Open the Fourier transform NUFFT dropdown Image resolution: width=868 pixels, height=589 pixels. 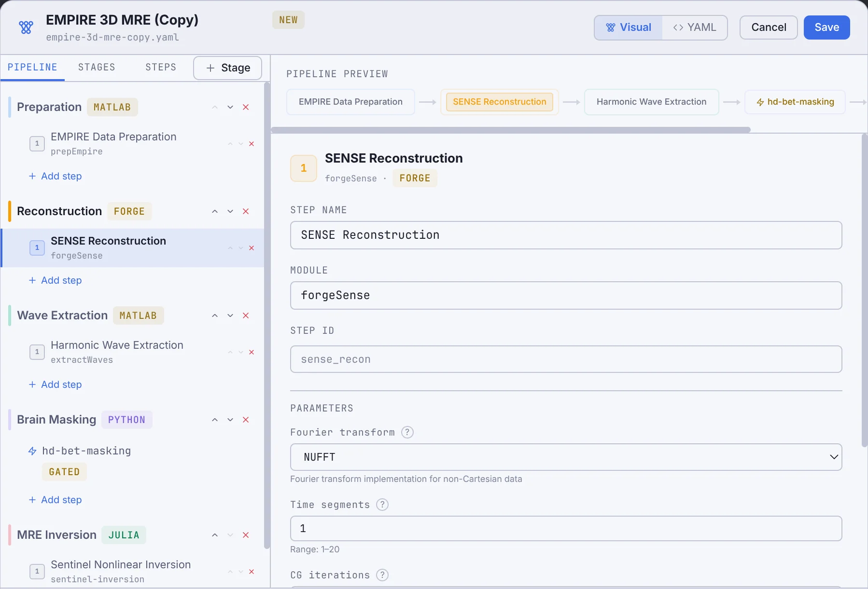tap(566, 457)
